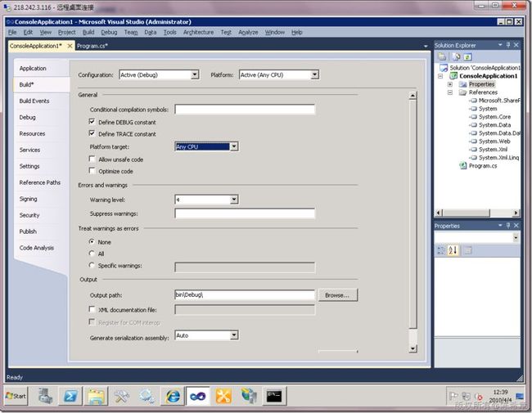Select System.Core reference in Solution Explorer
532x413 pixels.
pos(494,117)
